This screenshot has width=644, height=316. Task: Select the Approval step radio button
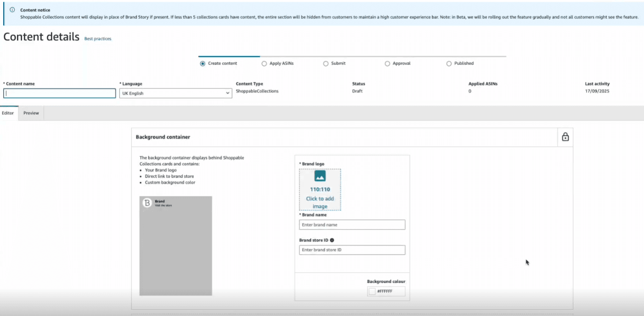click(x=387, y=63)
